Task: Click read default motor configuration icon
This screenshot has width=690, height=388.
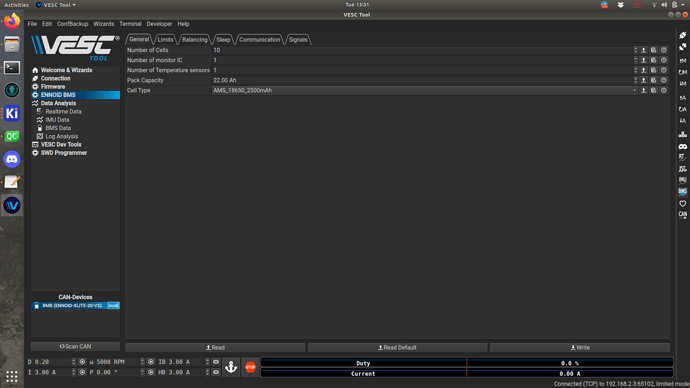Action: pyautogui.click(x=683, y=72)
